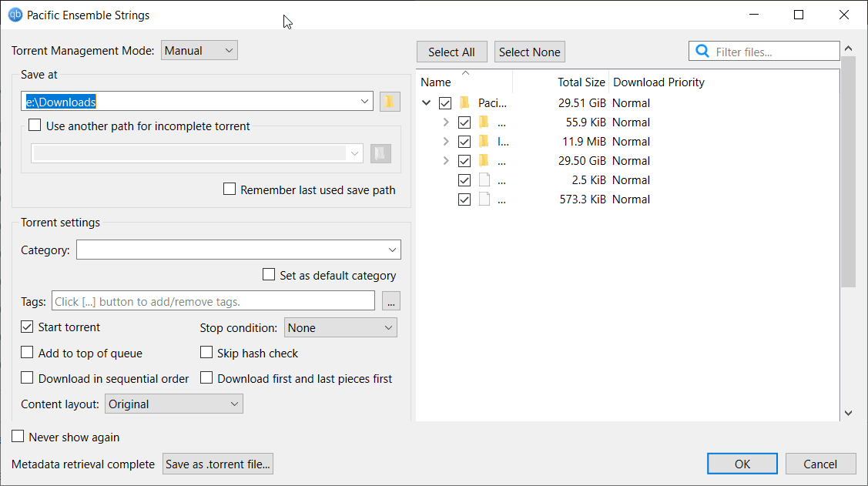Expand the 11.9 MiB folder

point(446,142)
